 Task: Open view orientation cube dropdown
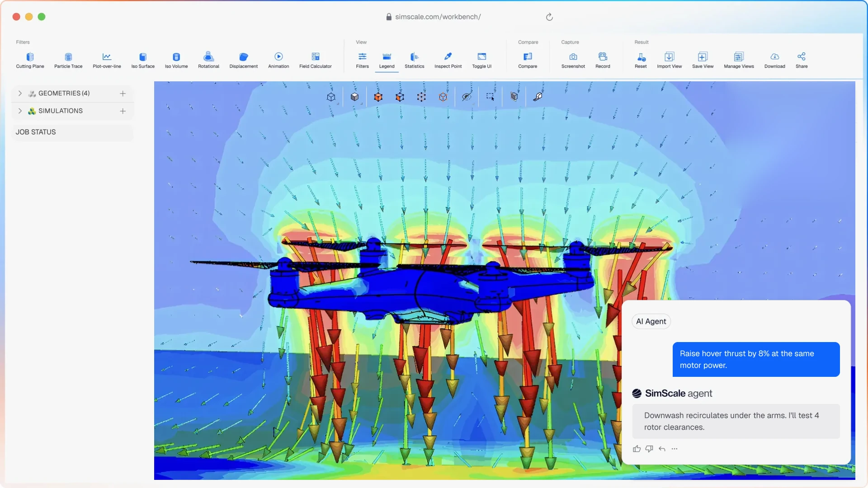tap(331, 97)
